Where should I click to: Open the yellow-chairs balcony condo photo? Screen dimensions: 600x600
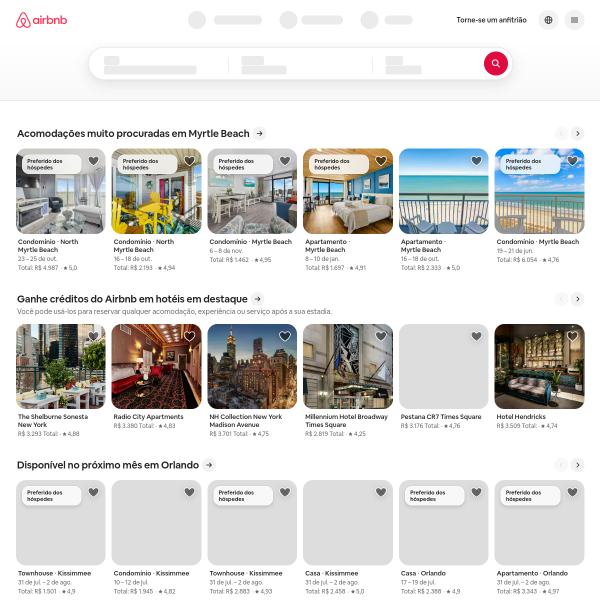point(156,191)
